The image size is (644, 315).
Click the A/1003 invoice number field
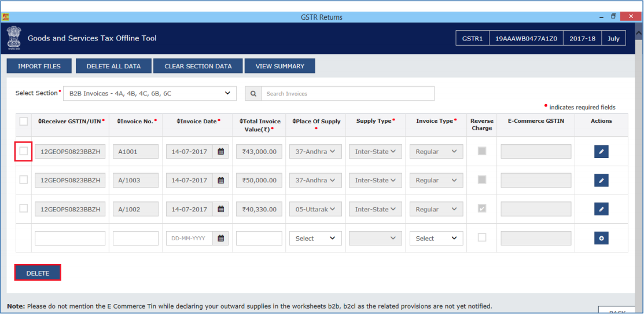(135, 180)
